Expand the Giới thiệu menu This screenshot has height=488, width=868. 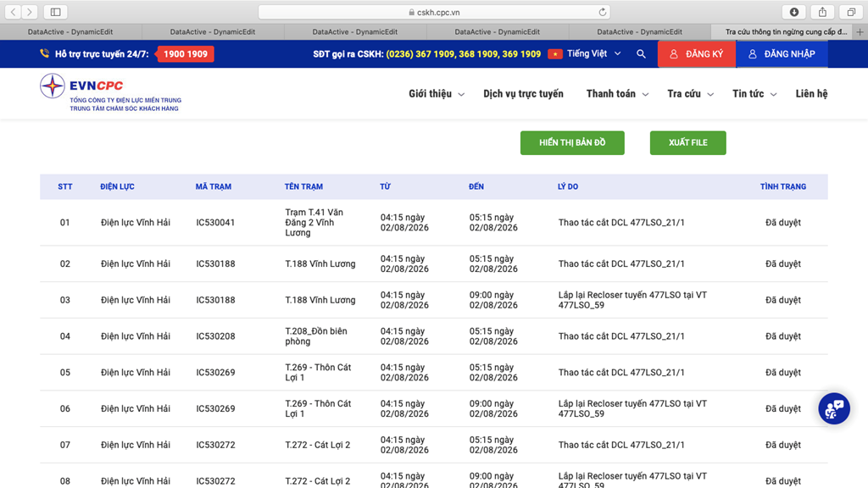[x=437, y=93]
